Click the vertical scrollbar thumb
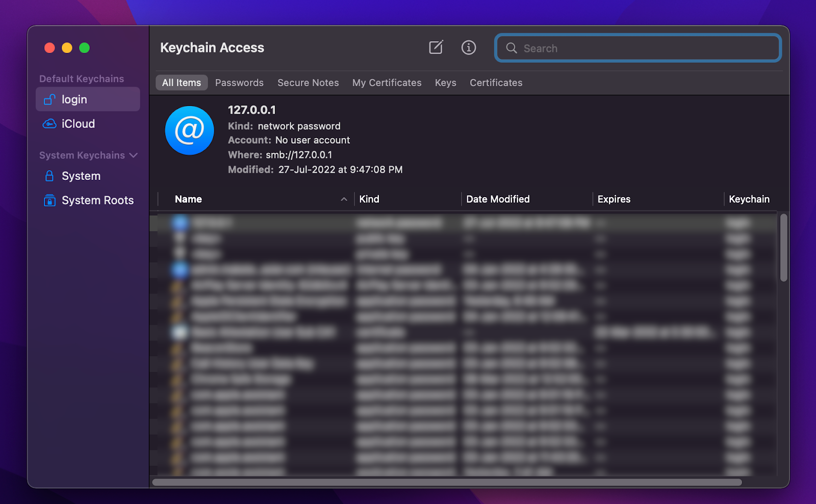Viewport: 816px width, 504px height. [x=783, y=248]
